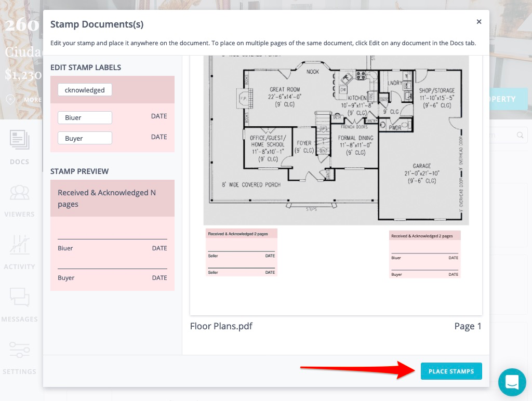Open the Messages chat bubbles icon
This screenshot has height=401, width=532.
click(x=20, y=297)
